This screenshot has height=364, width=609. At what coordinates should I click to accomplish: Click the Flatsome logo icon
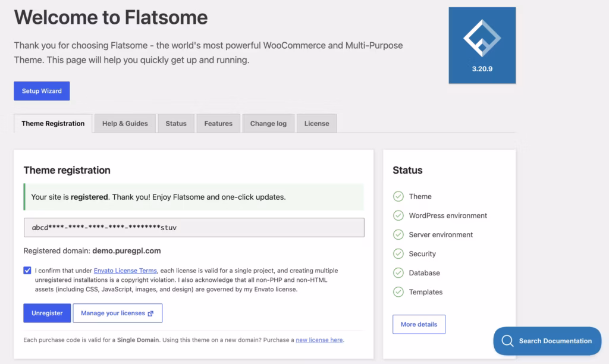(x=482, y=38)
